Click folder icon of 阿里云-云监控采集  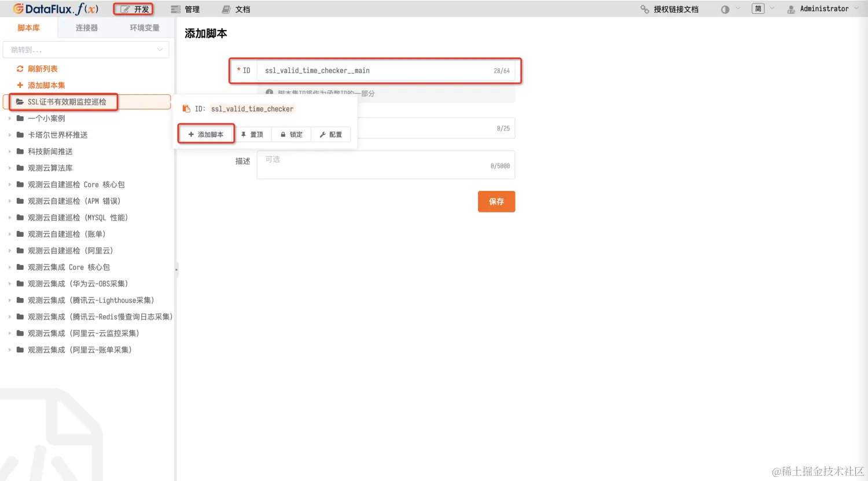click(x=20, y=333)
